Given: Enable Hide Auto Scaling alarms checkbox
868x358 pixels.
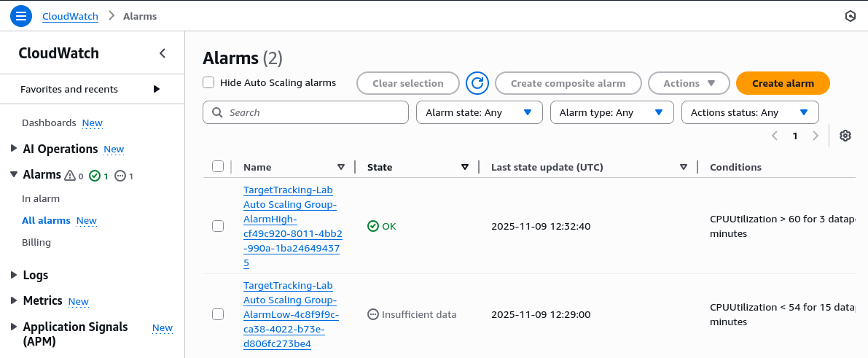Looking at the screenshot, I should pos(208,82).
